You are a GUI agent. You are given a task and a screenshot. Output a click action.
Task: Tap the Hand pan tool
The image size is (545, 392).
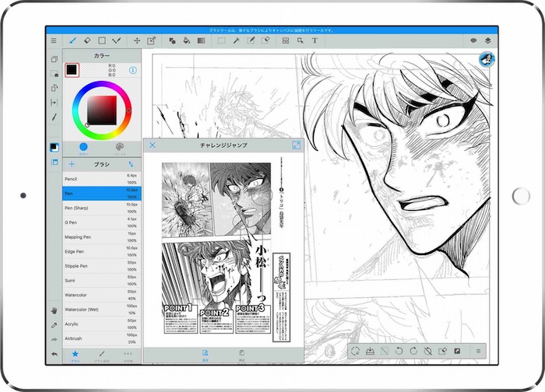[54, 310]
